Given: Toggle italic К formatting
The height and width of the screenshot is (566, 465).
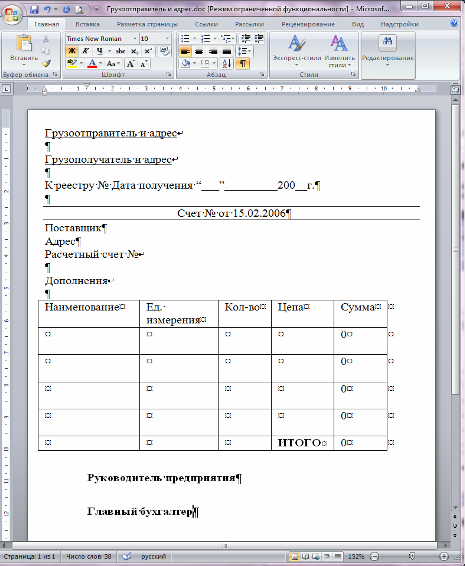Looking at the screenshot, I should (86, 51).
